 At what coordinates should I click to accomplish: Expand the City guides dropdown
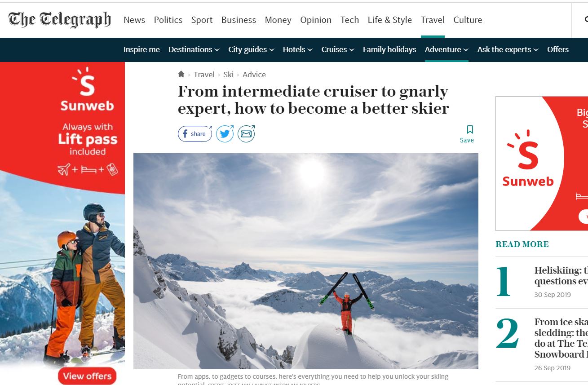click(251, 49)
